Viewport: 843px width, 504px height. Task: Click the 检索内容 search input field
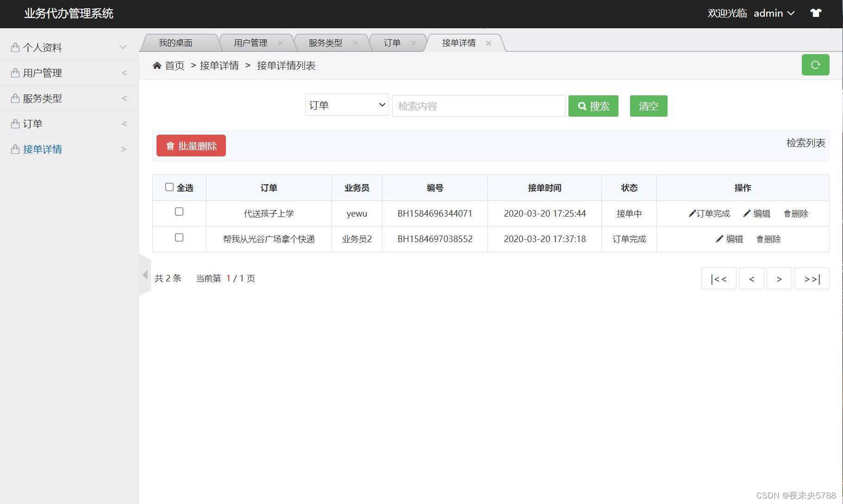[479, 106]
